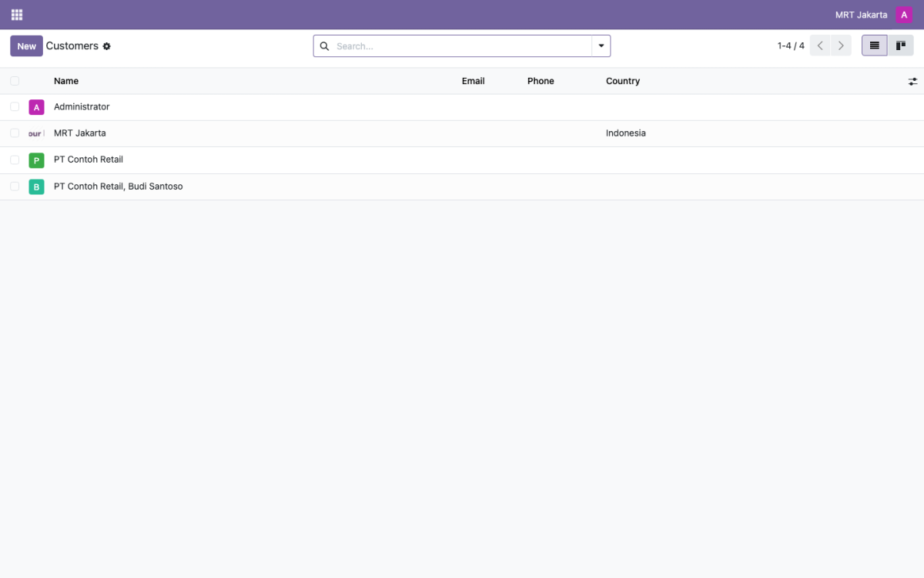This screenshot has height=578, width=924.
Task: Open MRT Jakarta company switcher
Action: pos(861,15)
